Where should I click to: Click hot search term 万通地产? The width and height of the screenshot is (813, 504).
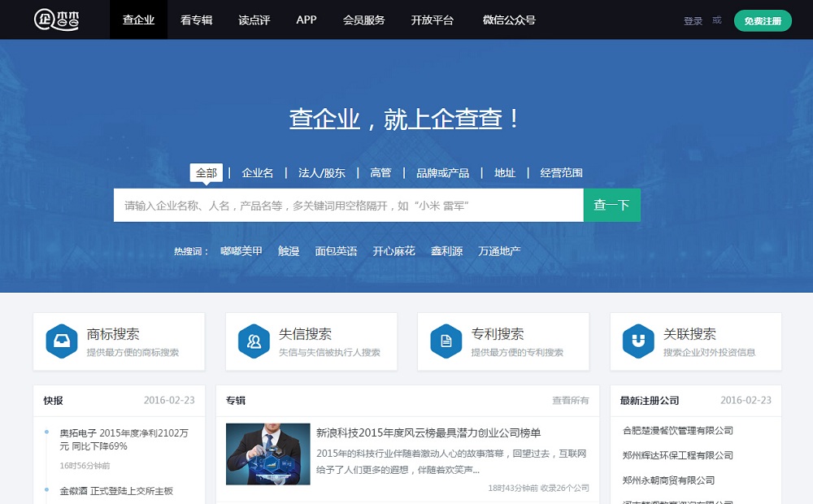tap(499, 251)
